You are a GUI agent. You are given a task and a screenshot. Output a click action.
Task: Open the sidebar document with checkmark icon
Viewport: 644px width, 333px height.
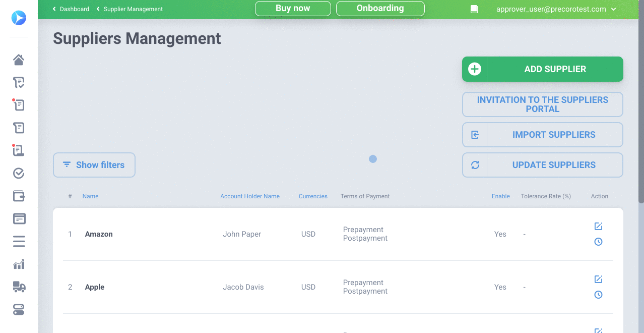(x=19, y=83)
